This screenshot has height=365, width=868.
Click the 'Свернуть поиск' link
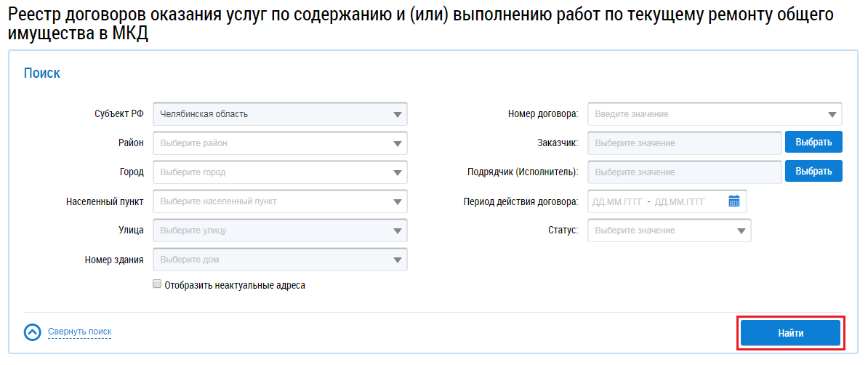tap(80, 332)
